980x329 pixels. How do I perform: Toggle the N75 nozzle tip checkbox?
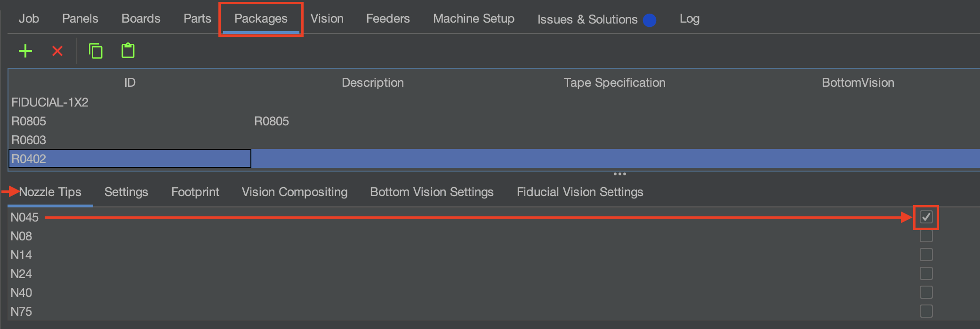926,311
